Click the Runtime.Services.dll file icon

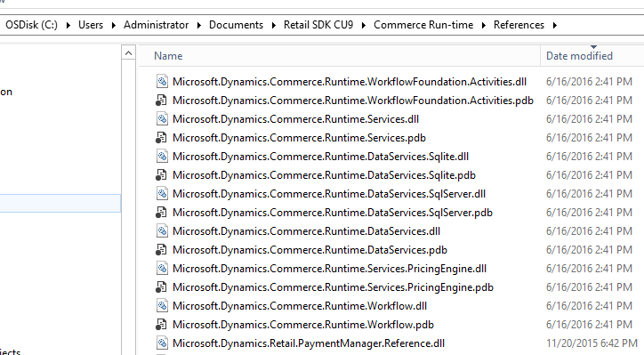(162, 118)
